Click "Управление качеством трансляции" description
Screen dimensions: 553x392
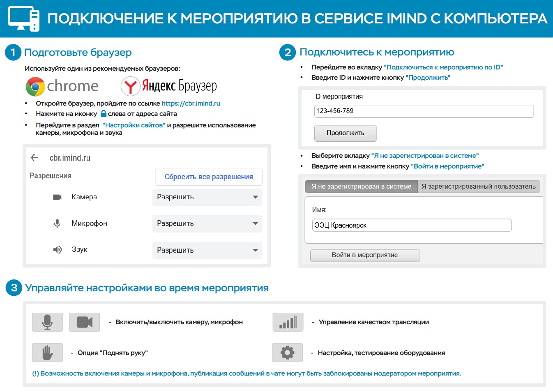(374, 322)
